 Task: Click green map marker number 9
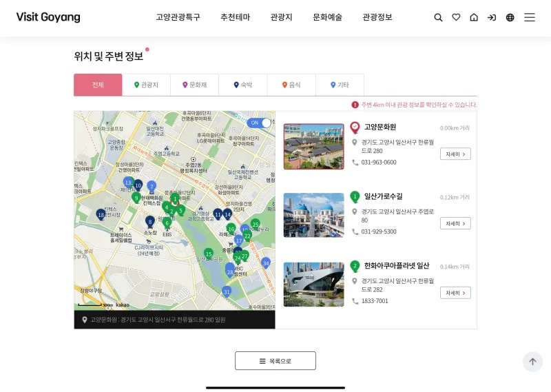[x=136, y=198]
